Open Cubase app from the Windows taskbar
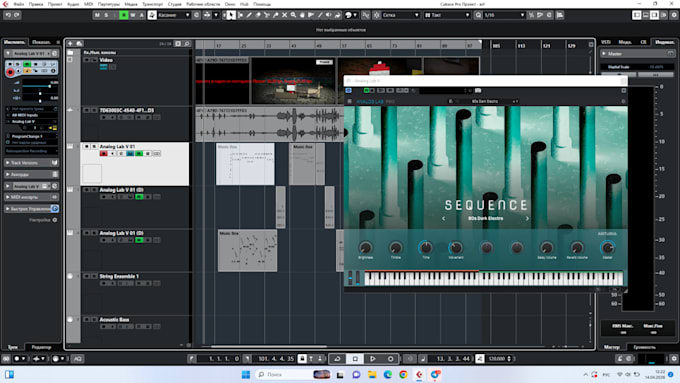This screenshot has width=680, height=383. tap(419, 374)
